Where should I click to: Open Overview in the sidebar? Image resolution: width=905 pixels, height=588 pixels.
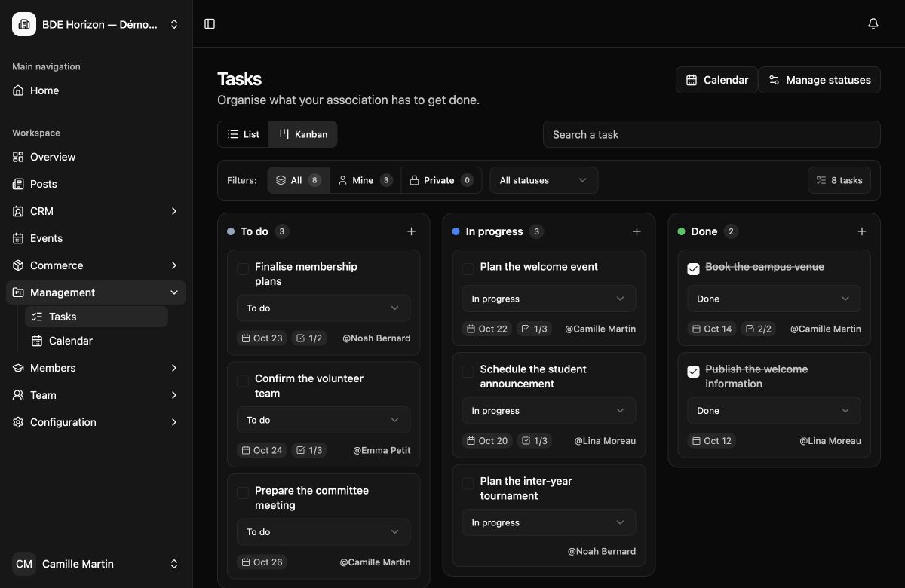click(96, 157)
